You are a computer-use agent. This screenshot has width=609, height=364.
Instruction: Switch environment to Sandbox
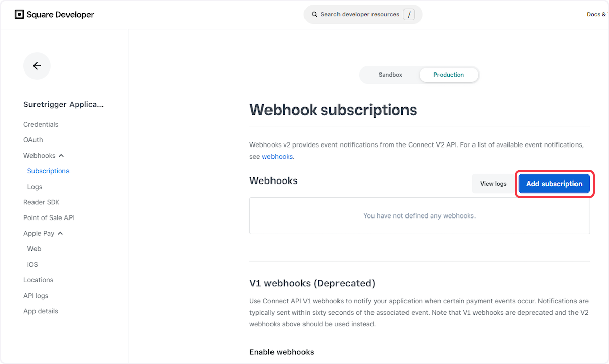(x=390, y=75)
